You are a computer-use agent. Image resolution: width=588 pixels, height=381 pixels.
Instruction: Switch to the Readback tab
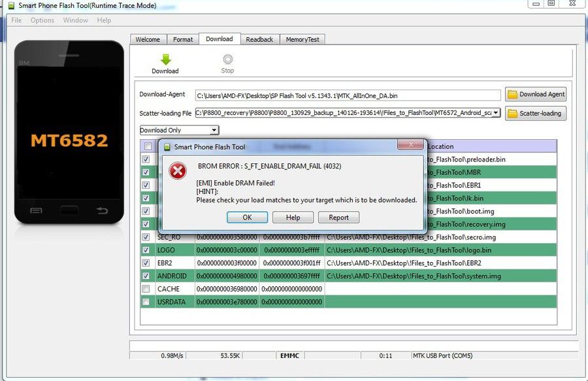(x=259, y=39)
